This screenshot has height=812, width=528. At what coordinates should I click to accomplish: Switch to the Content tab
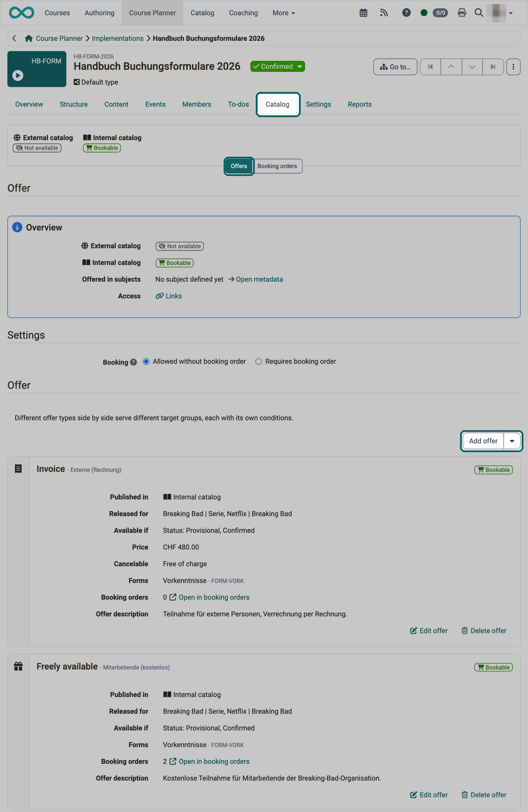(x=117, y=104)
